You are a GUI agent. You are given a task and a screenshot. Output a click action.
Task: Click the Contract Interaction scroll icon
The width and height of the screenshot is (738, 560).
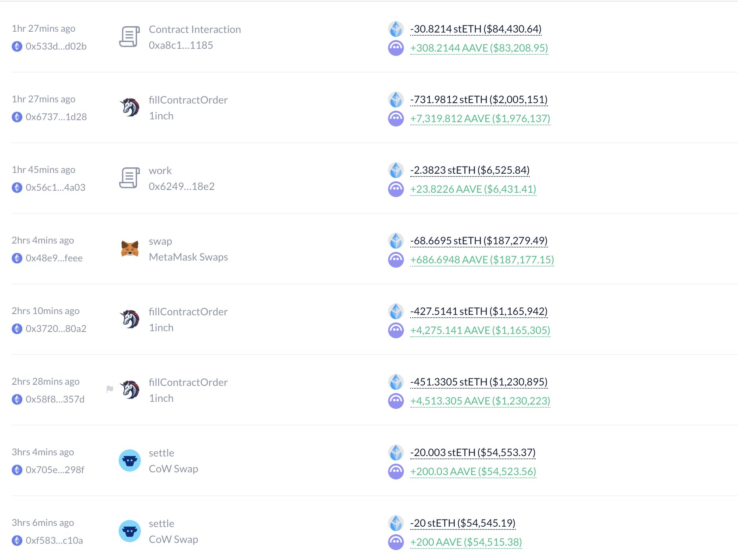[130, 36]
